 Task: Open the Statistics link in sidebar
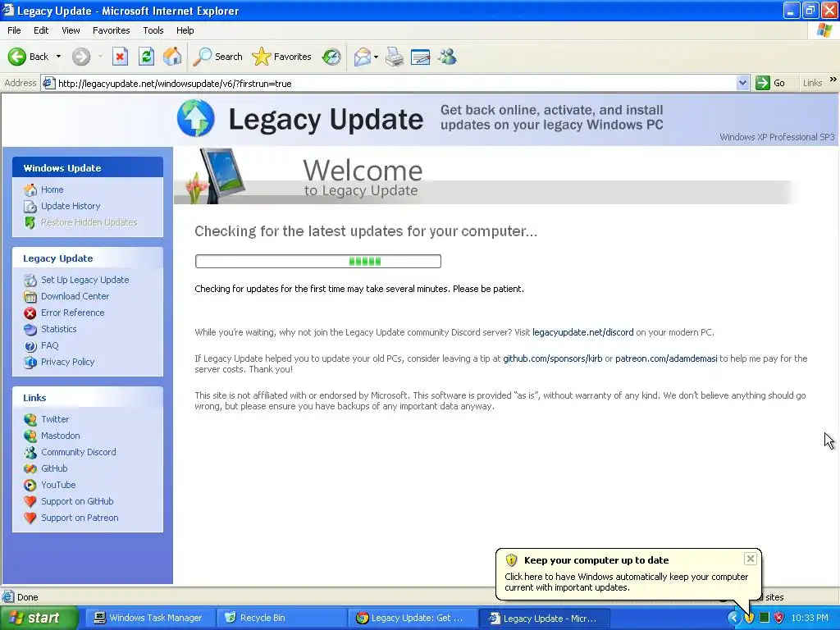tap(59, 329)
